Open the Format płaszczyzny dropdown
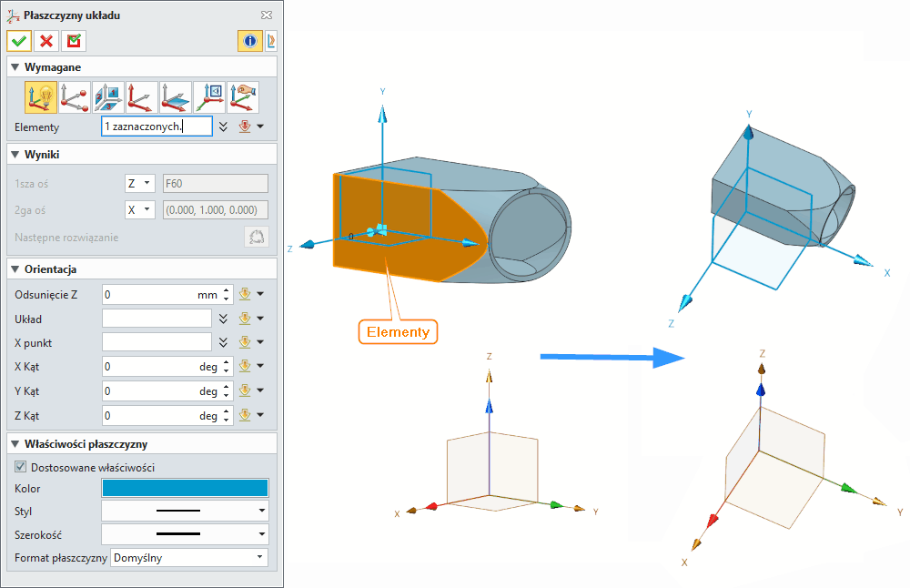 pos(189,557)
